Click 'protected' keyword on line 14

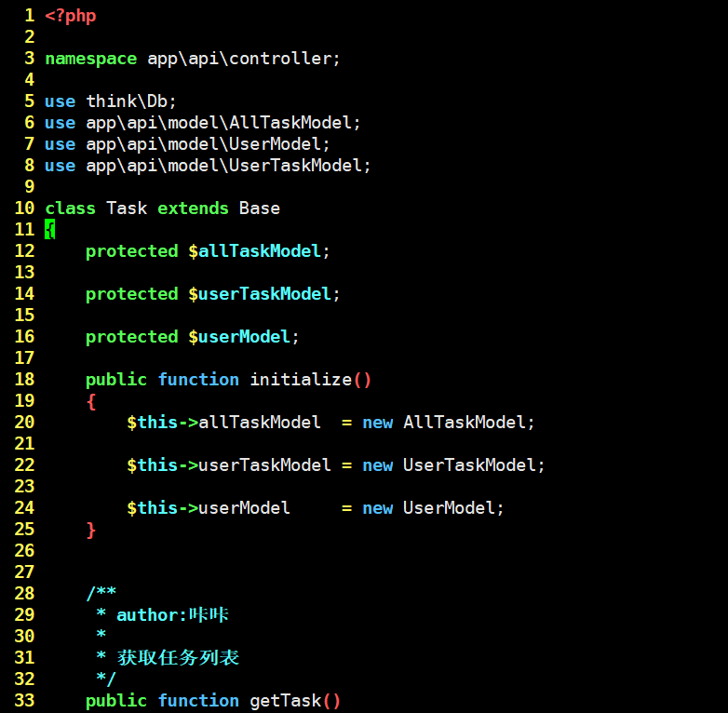tap(132, 294)
